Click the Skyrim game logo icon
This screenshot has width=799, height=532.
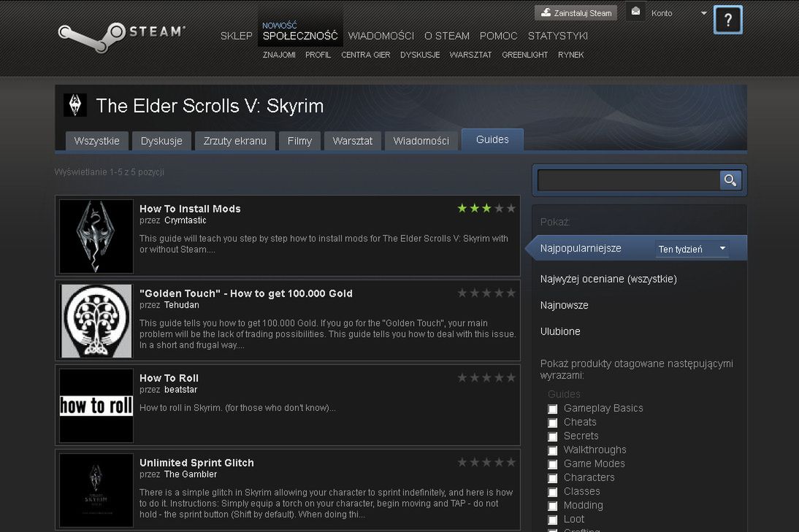(x=75, y=105)
